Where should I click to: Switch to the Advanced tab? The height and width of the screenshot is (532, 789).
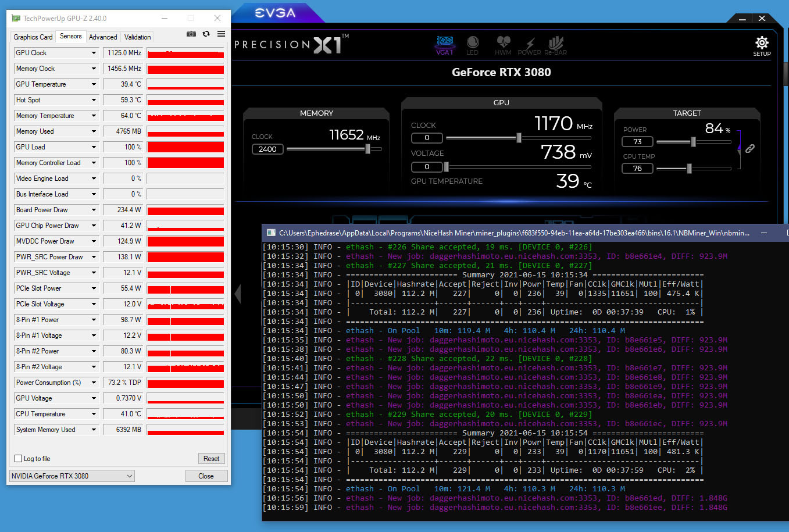[x=103, y=37]
